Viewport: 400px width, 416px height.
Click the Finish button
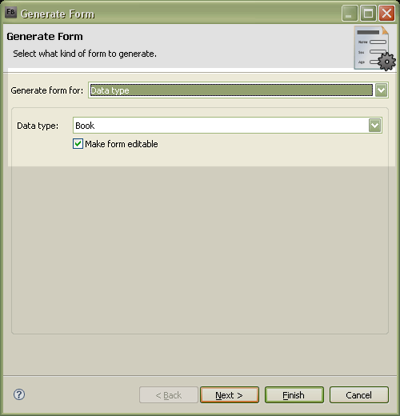coord(294,395)
